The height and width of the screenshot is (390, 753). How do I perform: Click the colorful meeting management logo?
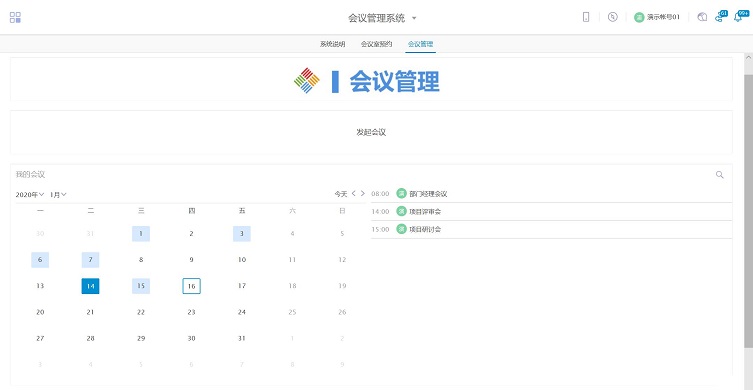pos(306,81)
